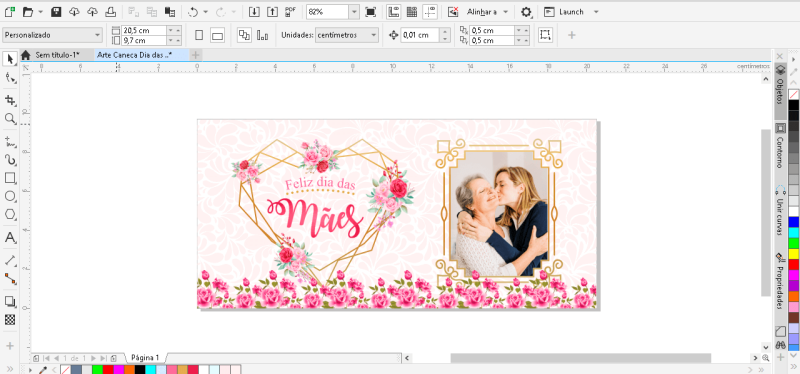Click the Open folder icon
This screenshot has height=374, width=800.
pyautogui.click(x=28, y=12)
